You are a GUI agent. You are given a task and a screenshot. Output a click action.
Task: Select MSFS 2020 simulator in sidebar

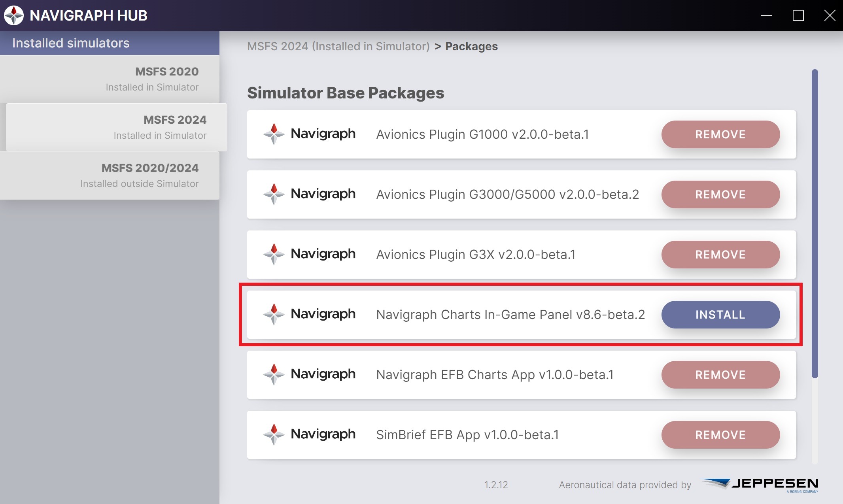coord(110,79)
